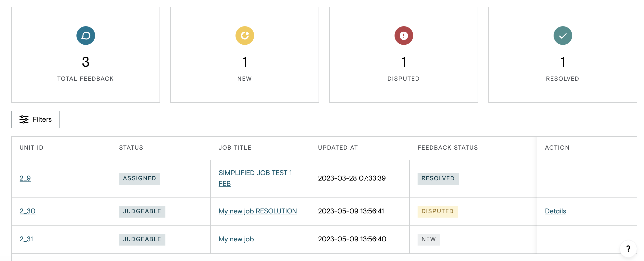Click the ASSIGNED status badge
Image resolution: width=644 pixels, height=261 pixels.
[x=139, y=178]
